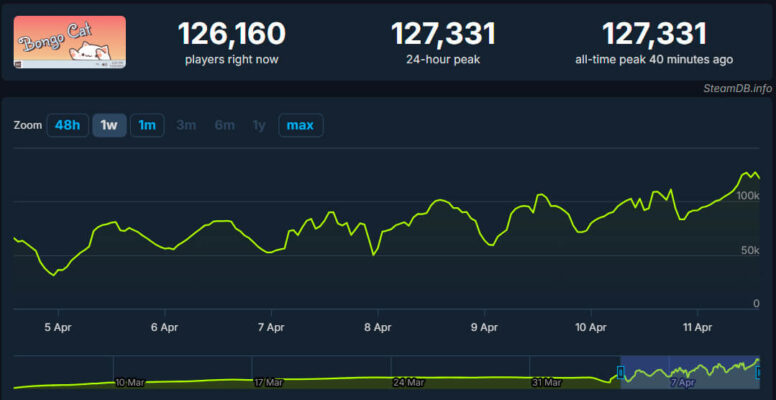This screenshot has height=400, width=776.
Task: Click the 8 Apr date axis label
Action: [x=377, y=326]
